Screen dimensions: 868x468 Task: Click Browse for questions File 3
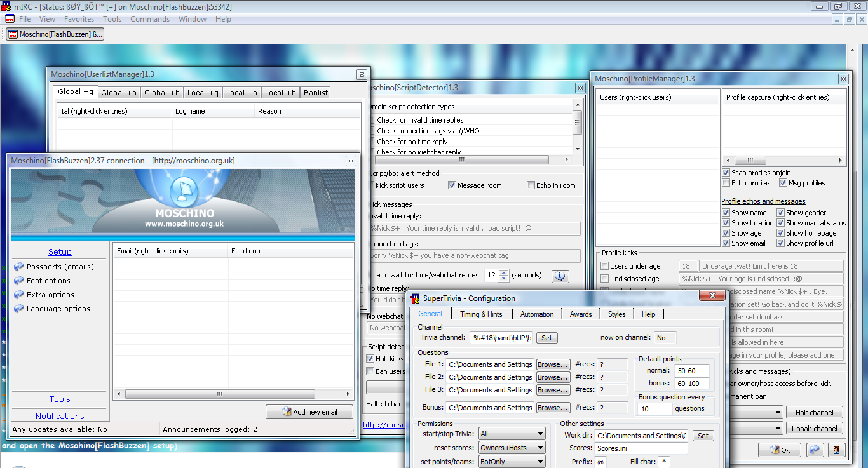coord(552,390)
